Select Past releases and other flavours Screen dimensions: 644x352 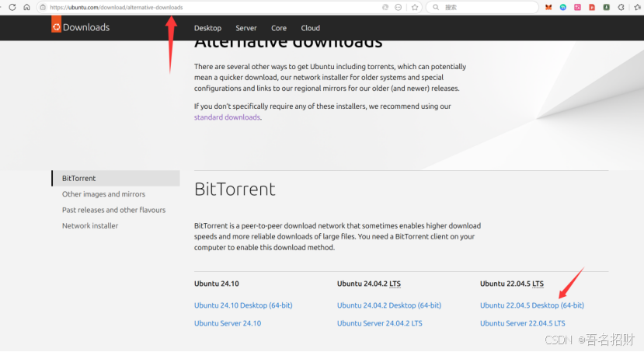(113, 210)
